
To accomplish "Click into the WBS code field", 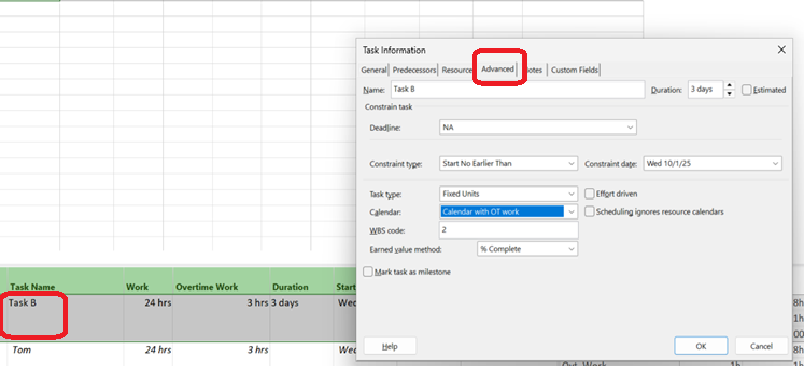I will click(x=509, y=230).
